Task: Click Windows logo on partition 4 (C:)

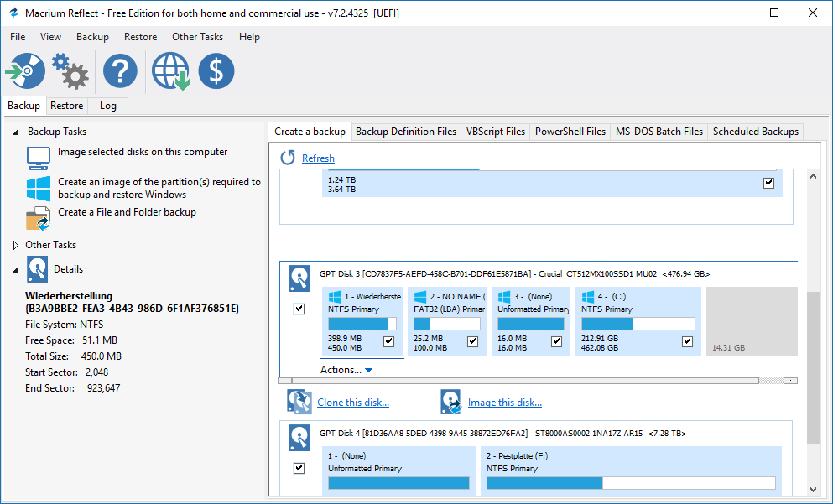Action: 588,296
